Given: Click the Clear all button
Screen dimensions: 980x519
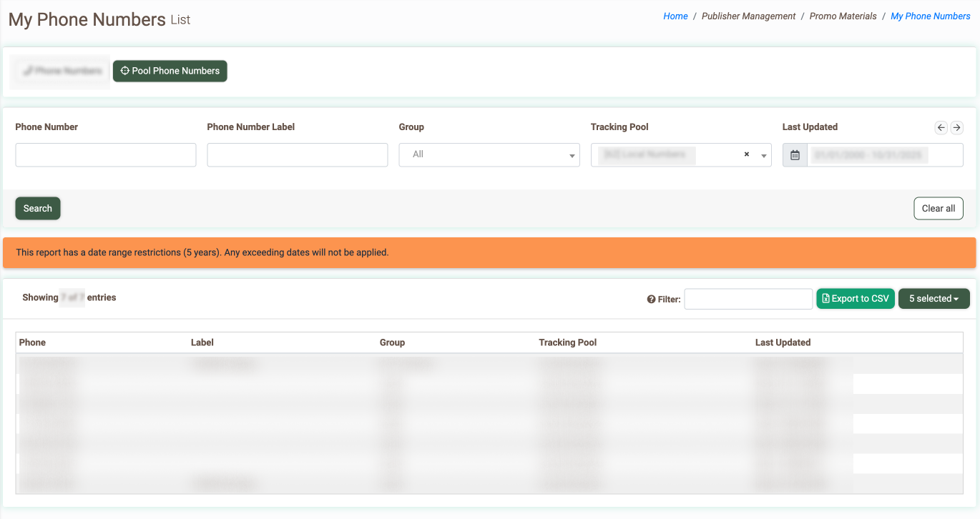Looking at the screenshot, I should click(x=938, y=209).
